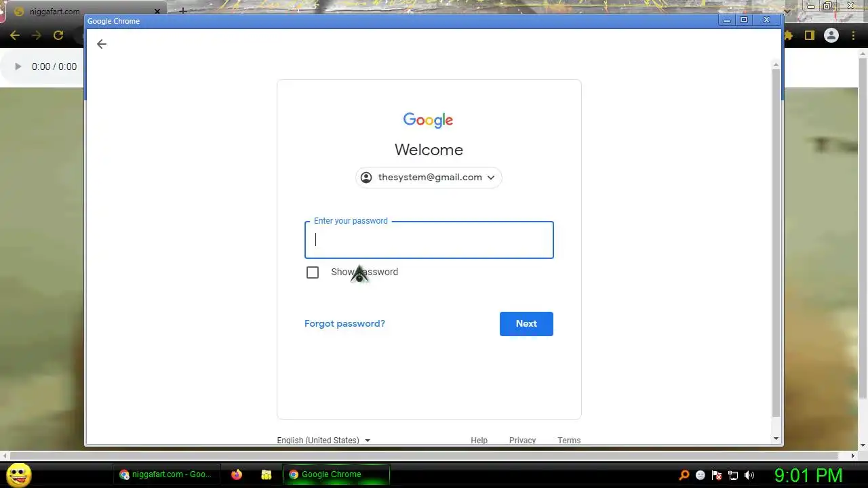Viewport: 868px width, 488px height.
Task: Click the profile avatar in background Chrome
Action: [831, 35]
